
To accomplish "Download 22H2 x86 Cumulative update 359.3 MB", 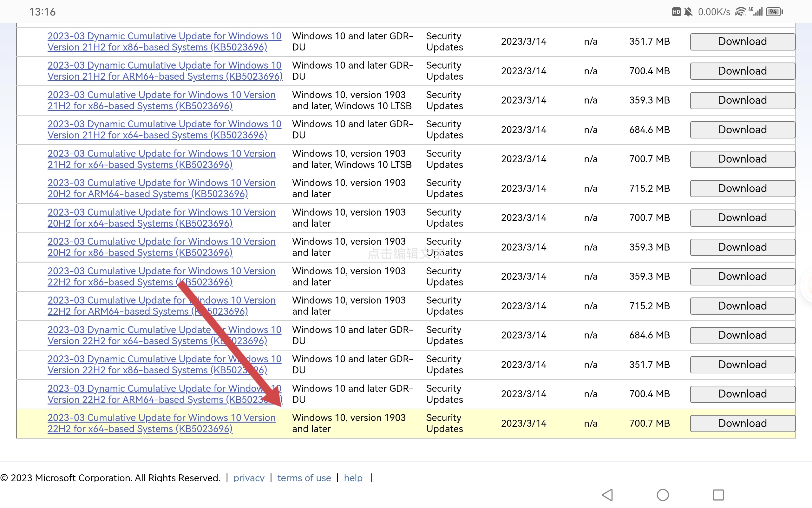I will [x=743, y=277].
